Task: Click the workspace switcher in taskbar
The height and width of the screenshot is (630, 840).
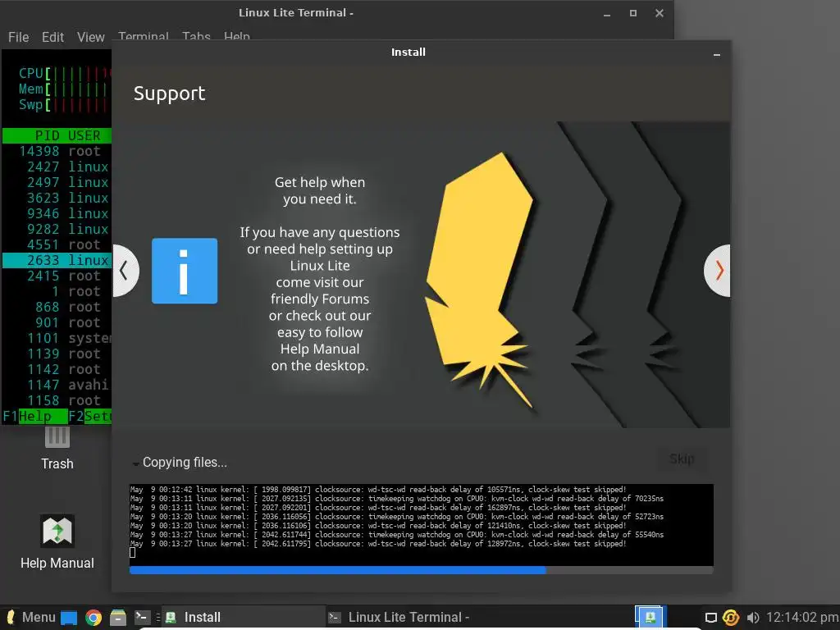Action: click(x=650, y=617)
